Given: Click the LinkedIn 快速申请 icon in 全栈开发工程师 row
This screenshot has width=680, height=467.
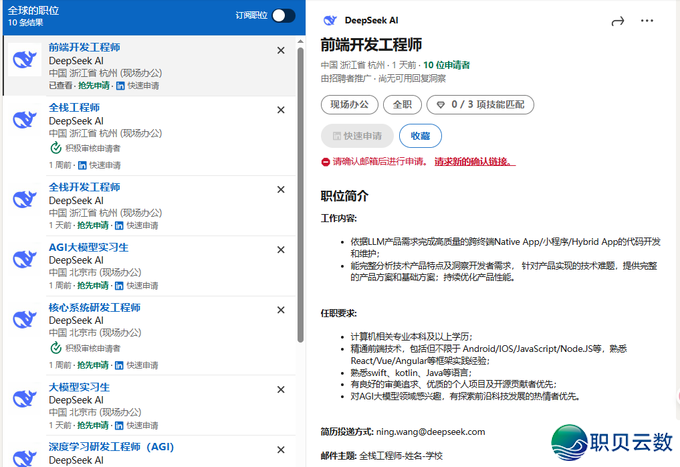Looking at the screenshot, I should (x=119, y=225).
